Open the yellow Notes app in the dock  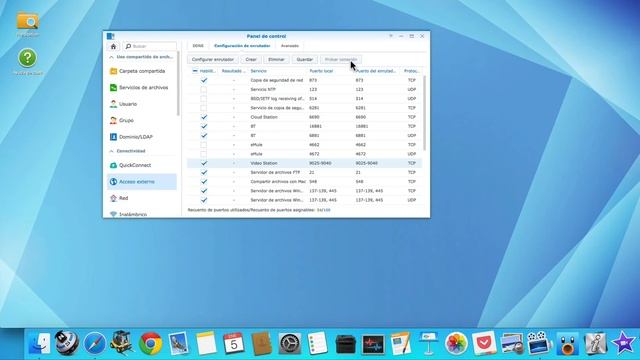click(x=206, y=343)
